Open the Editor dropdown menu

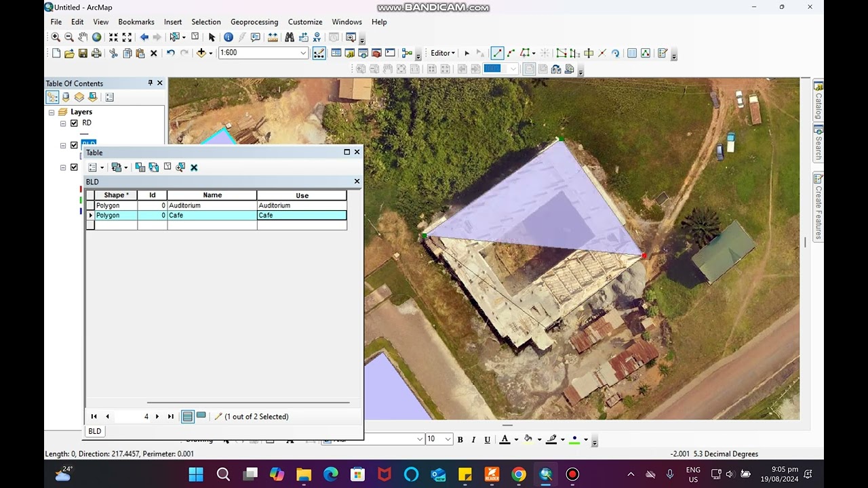coord(443,53)
